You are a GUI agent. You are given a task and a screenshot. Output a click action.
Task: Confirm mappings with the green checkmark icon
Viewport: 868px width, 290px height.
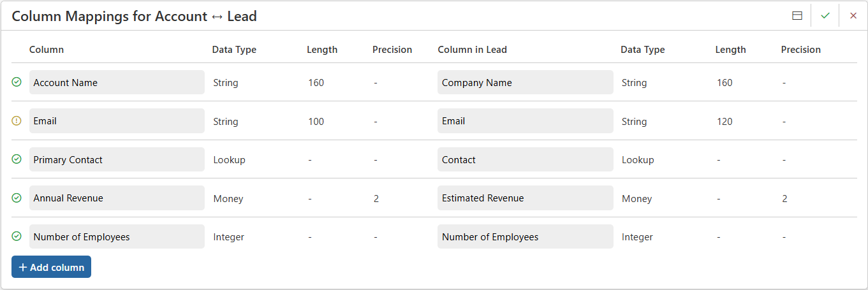coord(825,16)
